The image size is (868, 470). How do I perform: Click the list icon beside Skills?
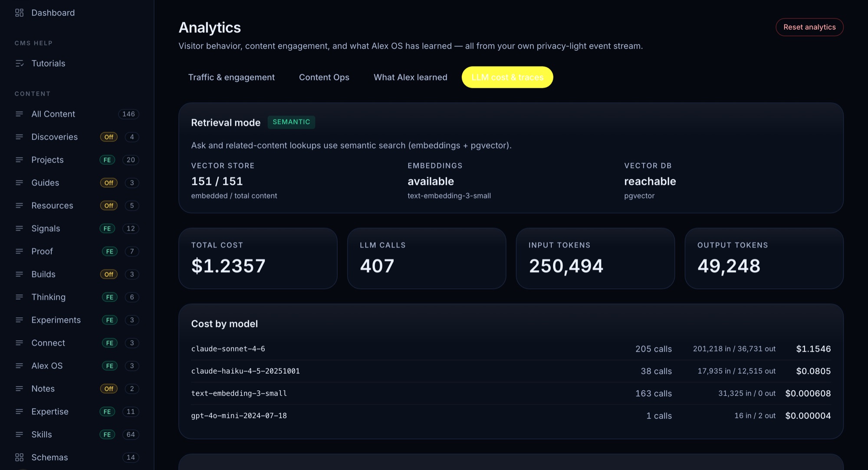[x=19, y=434]
